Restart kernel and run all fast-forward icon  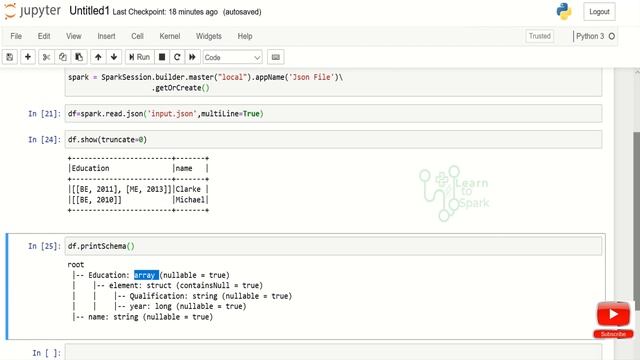point(192,57)
